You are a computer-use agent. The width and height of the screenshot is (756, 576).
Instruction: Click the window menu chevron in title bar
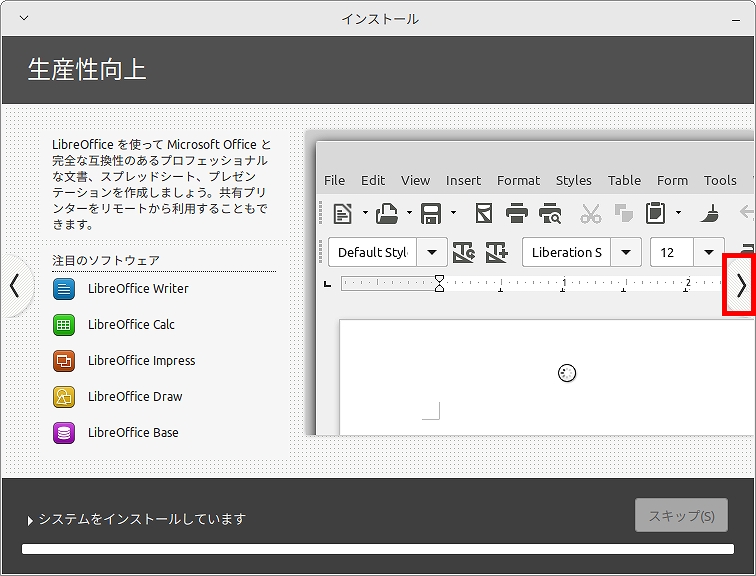pyautogui.click(x=24, y=18)
